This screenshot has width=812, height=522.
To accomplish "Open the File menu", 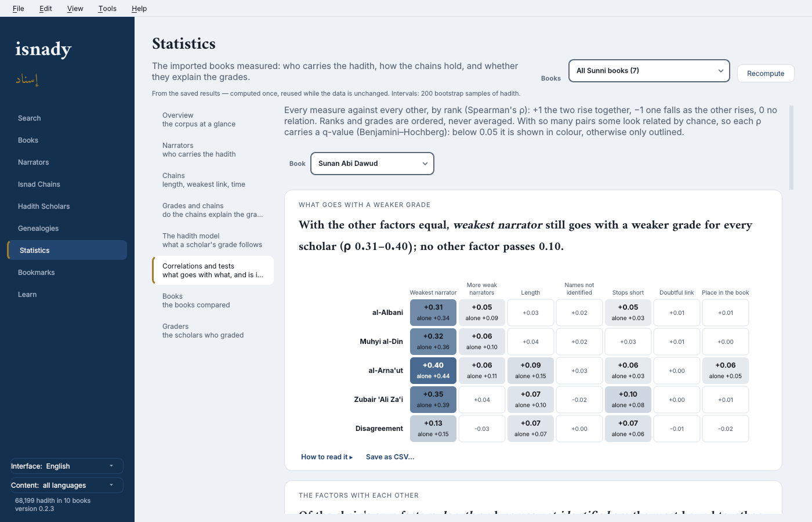I will click(19, 9).
